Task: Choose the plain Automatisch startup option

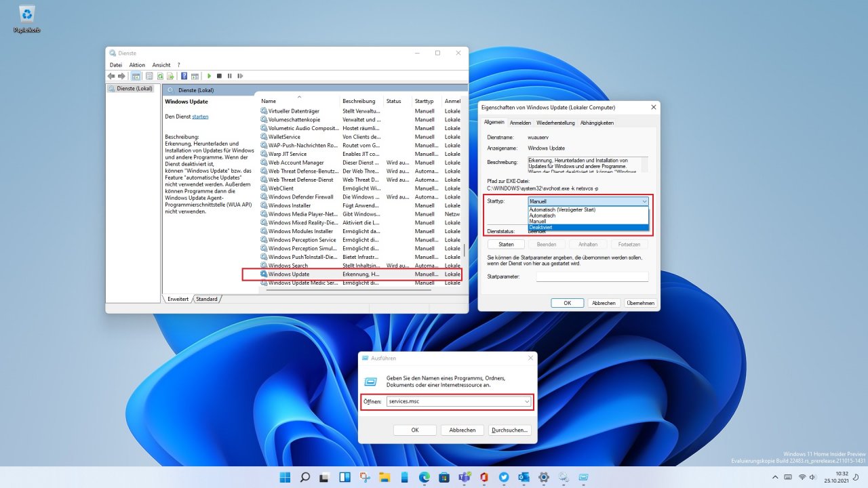Action: click(x=588, y=216)
